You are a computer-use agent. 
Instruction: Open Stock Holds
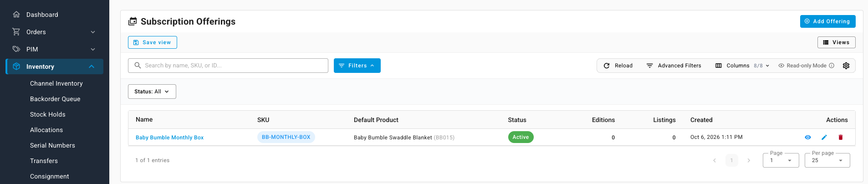click(x=48, y=114)
